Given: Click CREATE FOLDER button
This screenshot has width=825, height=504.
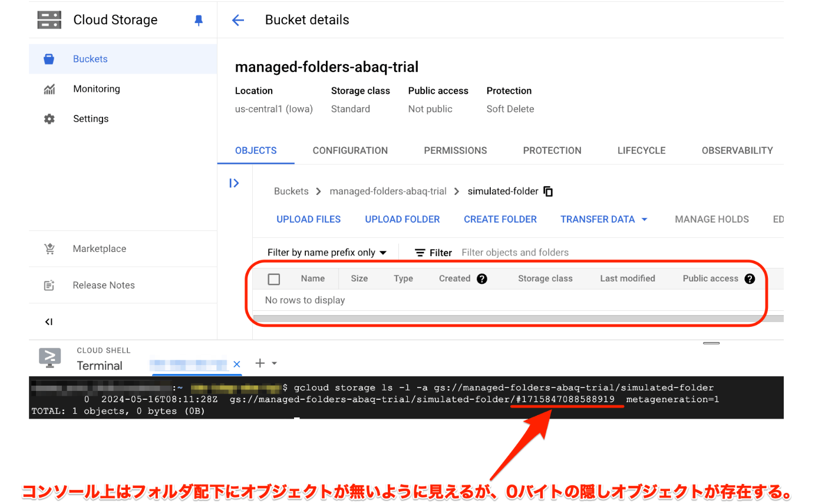Looking at the screenshot, I should point(500,219).
